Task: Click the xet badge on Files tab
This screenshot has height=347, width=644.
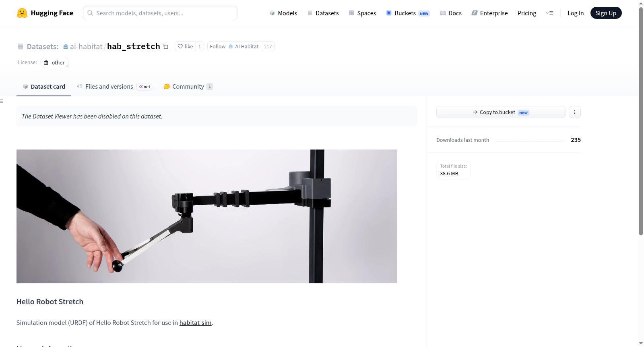Action: tap(144, 87)
